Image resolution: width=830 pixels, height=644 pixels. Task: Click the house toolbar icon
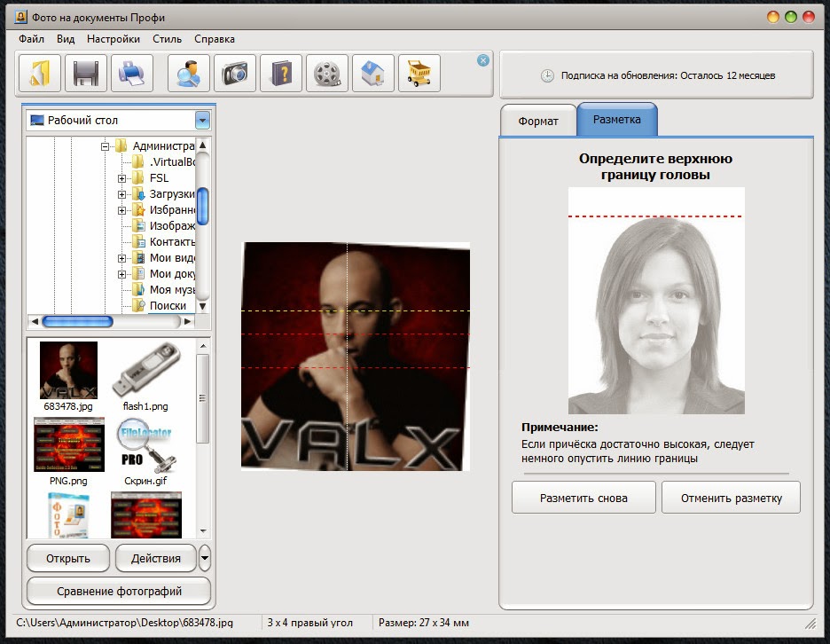[x=373, y=73]
